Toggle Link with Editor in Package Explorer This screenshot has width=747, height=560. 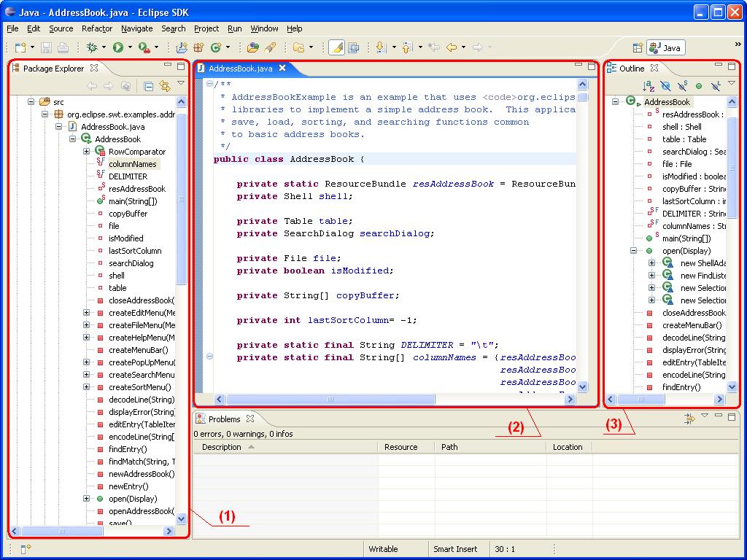165,86
